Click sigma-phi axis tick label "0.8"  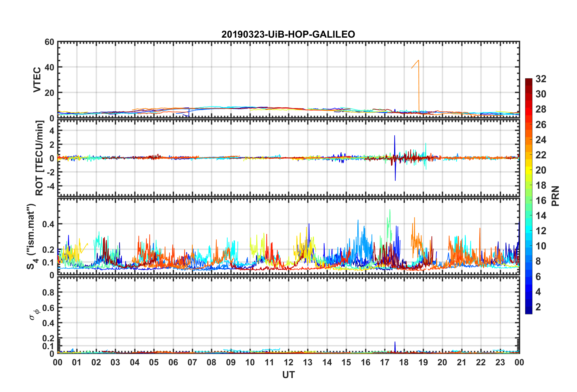[49, 292]
